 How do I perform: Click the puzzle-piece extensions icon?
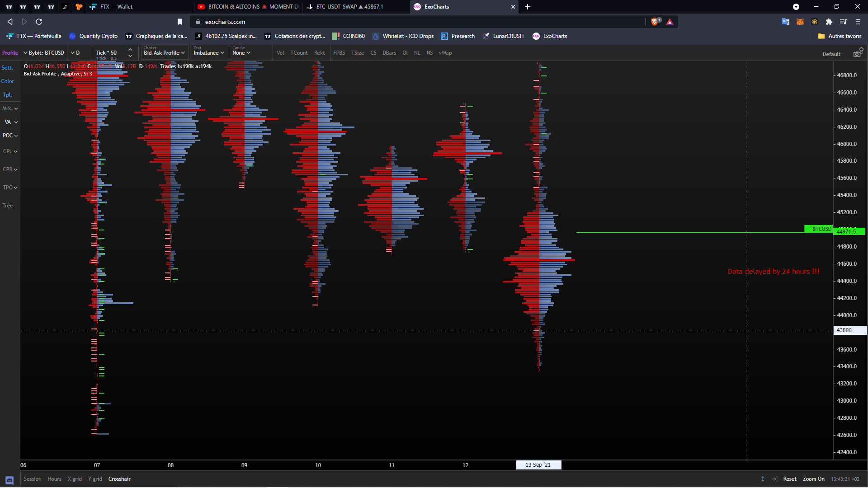click(829, 22)
